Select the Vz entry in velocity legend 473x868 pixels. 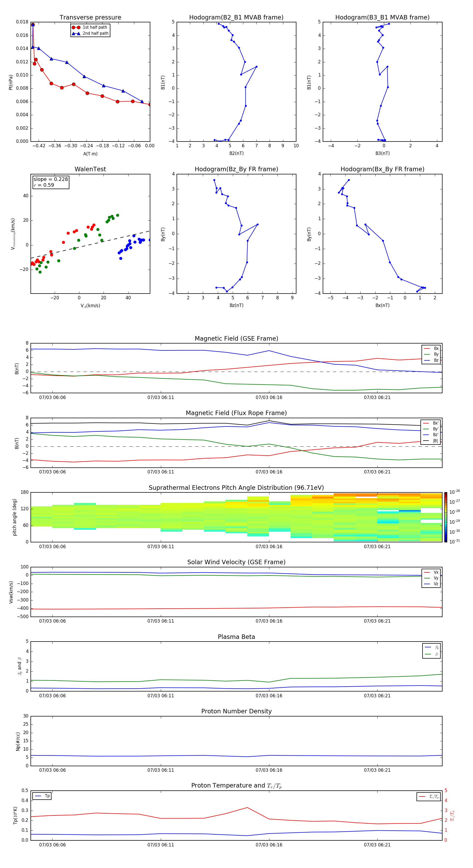point(431,584)
